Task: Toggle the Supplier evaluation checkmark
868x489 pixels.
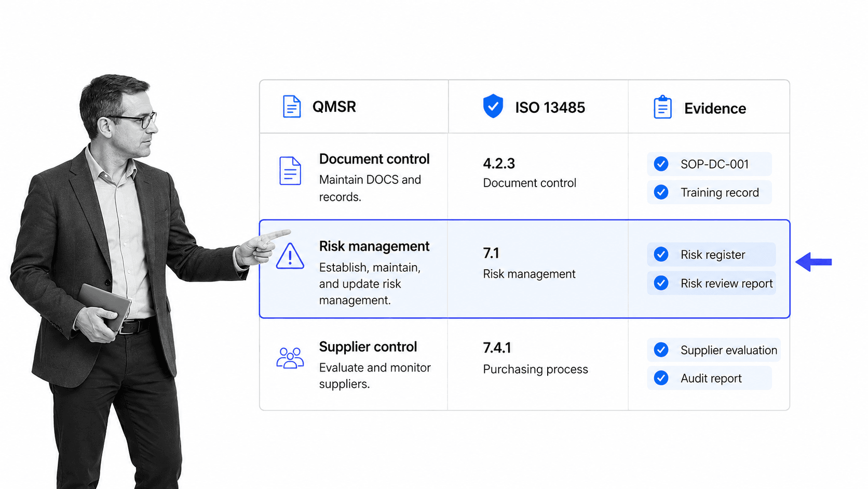Action: point(661,350)
